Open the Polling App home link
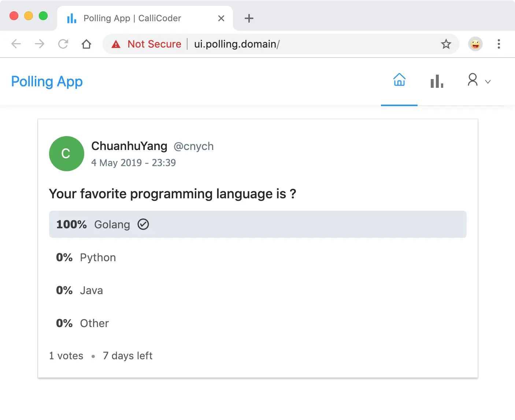 coord(47,81)
